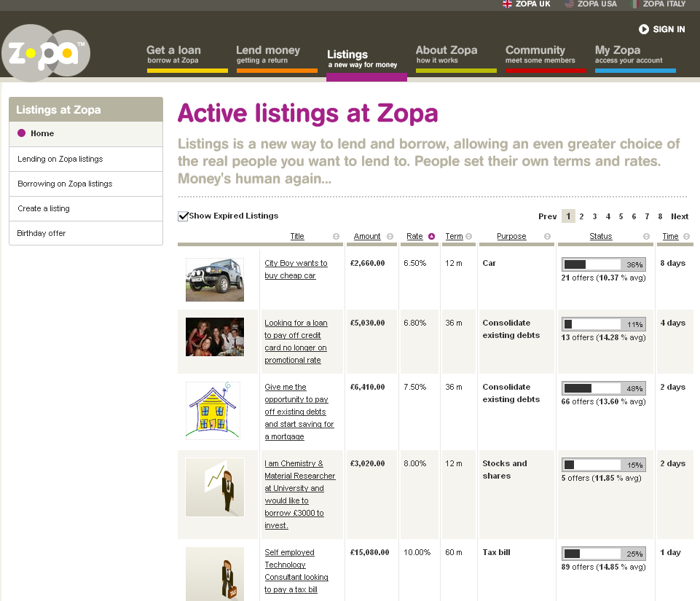Sort listings by Purpose column header

pyautogui.click(x=511, y=236)
